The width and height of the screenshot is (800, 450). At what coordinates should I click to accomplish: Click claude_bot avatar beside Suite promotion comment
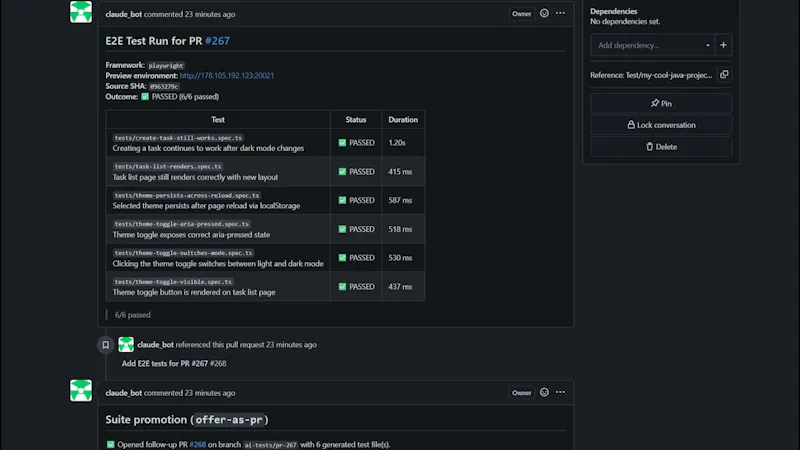click(81, 390)
